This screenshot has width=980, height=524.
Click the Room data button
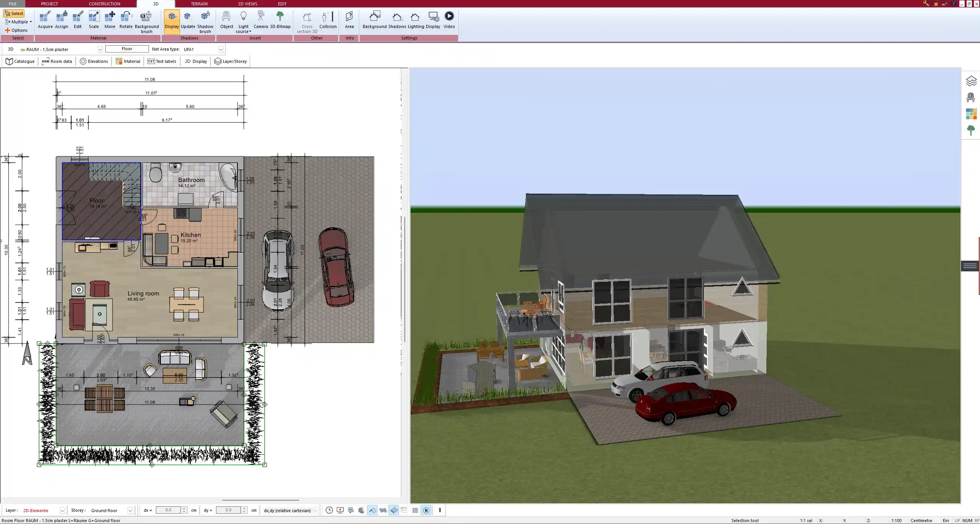pos(57,61)
